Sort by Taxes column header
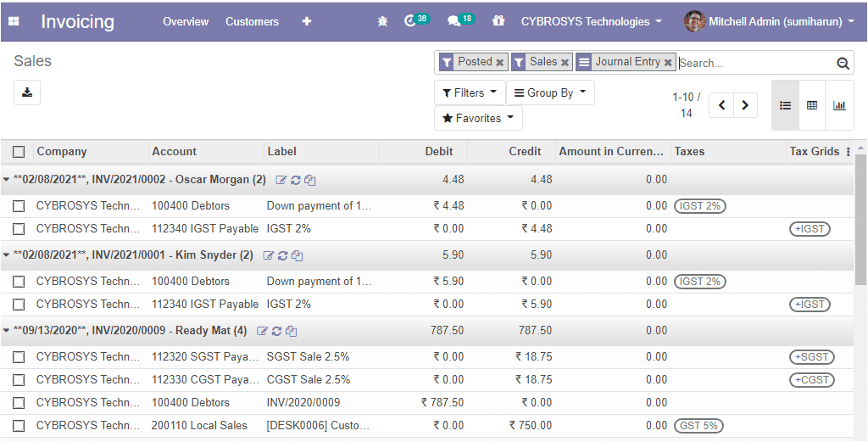 (728, 152)
